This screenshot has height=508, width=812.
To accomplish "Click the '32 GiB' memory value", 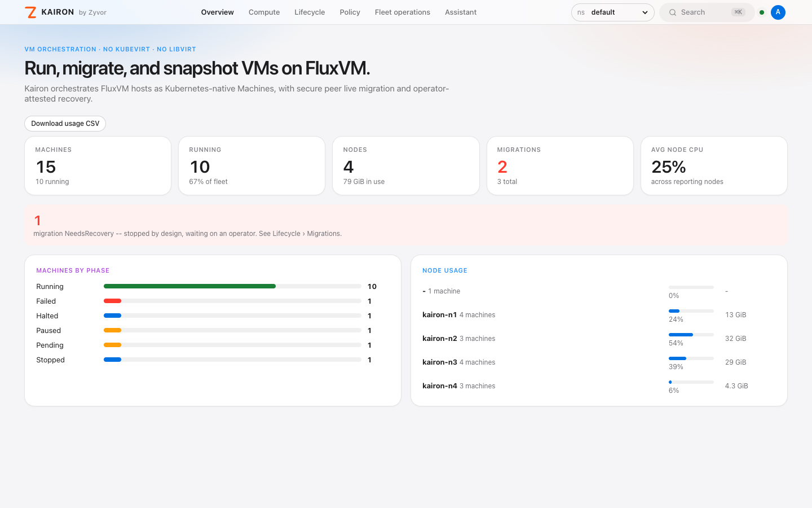I will pyautogui.click(x=735, y=339).
